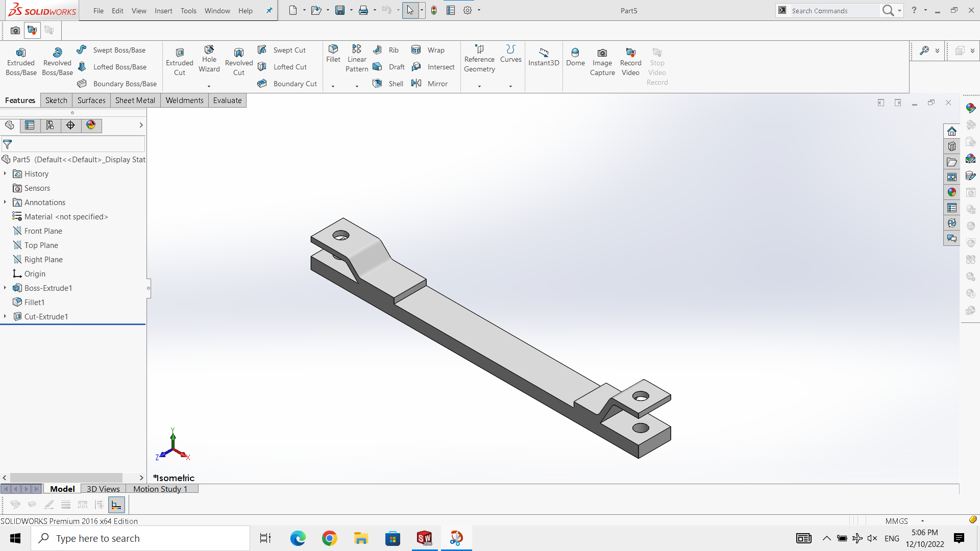Screen dimensions: 980x551
Task: Click the Shell tool
Action: click(388, 84)
